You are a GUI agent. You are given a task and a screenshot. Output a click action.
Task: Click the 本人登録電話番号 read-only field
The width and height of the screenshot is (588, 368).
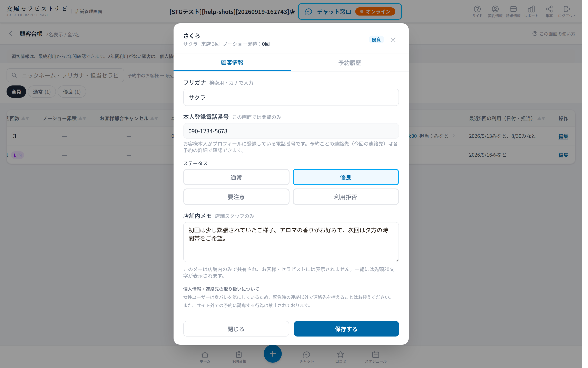(291, 131)
